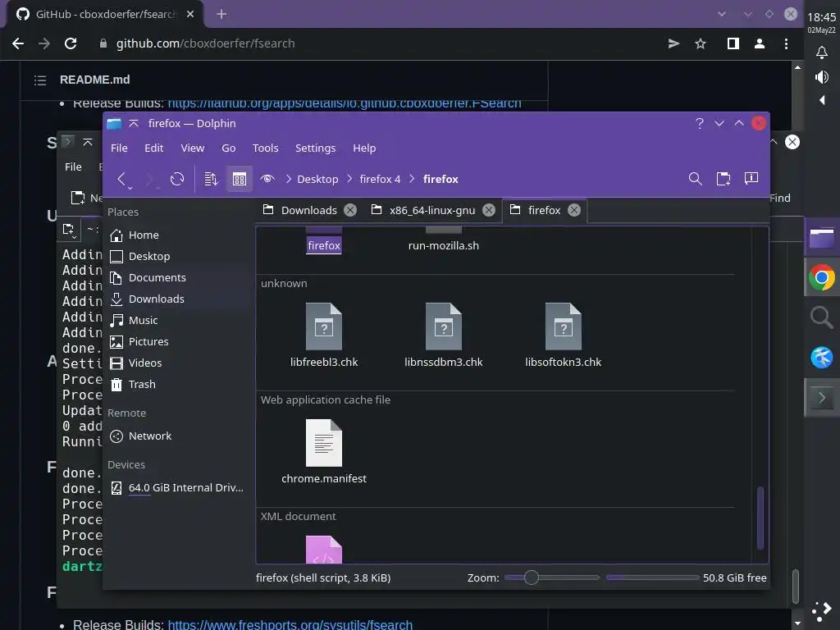Open the Dolphin File menu
This screenshot has height=630, width=840.
coord(119,148)
